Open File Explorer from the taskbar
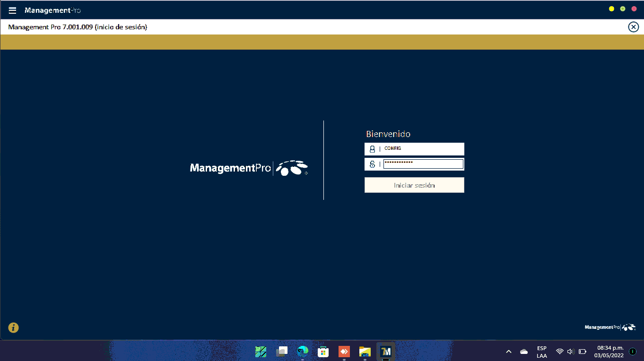 (365, 352)
